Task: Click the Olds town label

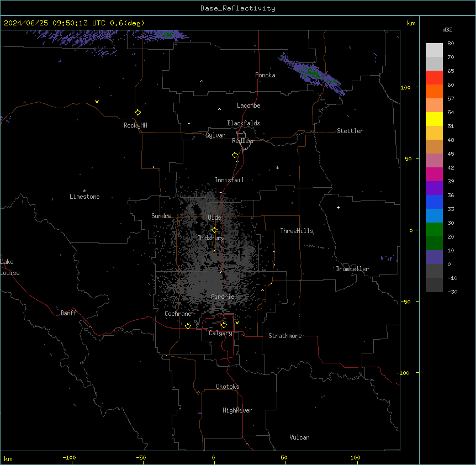Action: click(214, 218)
